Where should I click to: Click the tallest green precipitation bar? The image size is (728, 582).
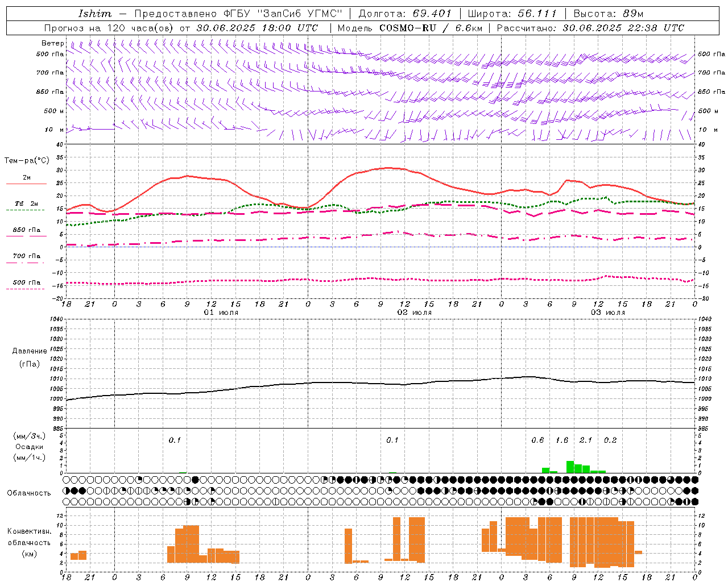click(570, 467)
